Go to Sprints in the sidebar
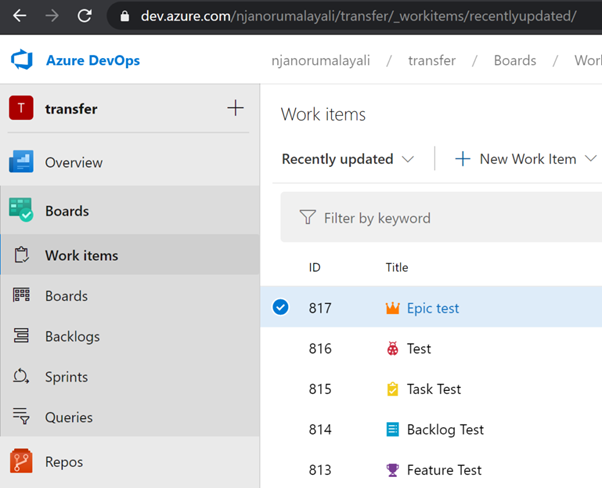Viewport: 602px width, 488px height. (x=66, y=377)
